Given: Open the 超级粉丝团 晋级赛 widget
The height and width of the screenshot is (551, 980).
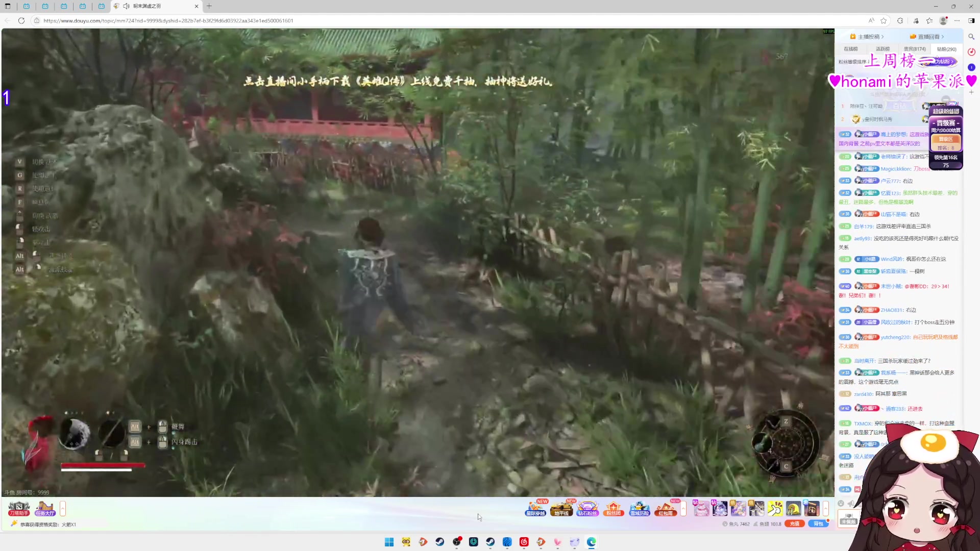Looking at the screenshot, I should tap(946, 138).
